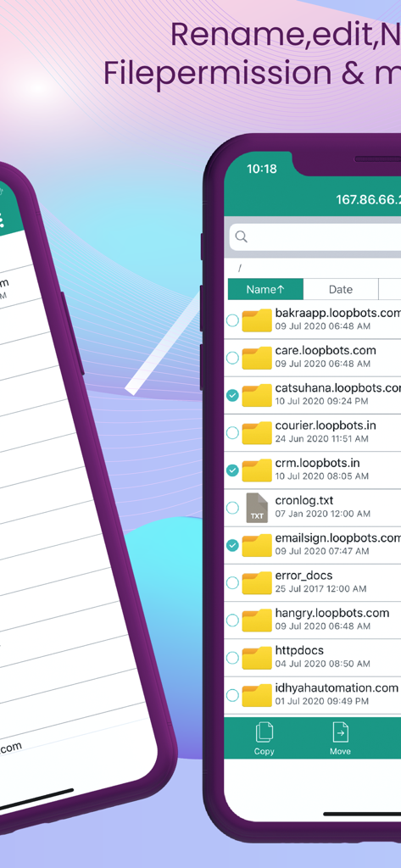Check the hangry.loopbots.com selection circle
The width and height of the screenshot is (401, 868).
pos(232,620)
